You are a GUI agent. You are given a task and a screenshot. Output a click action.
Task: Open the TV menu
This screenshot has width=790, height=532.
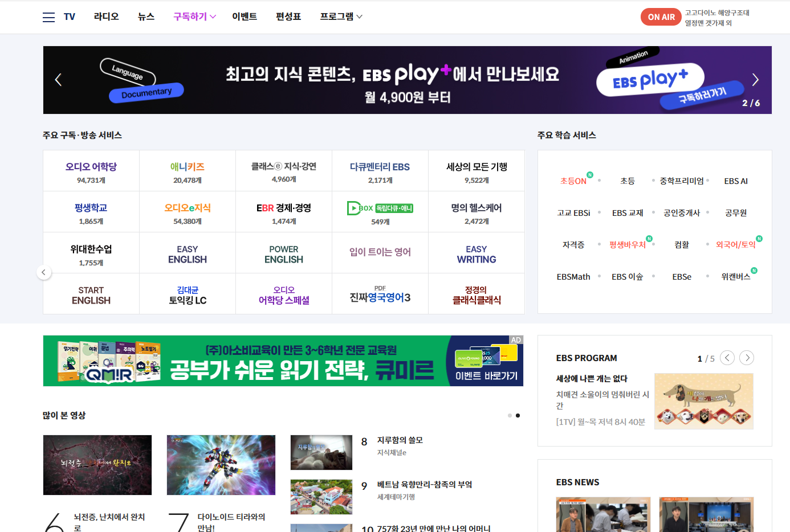tap(70, 17)
